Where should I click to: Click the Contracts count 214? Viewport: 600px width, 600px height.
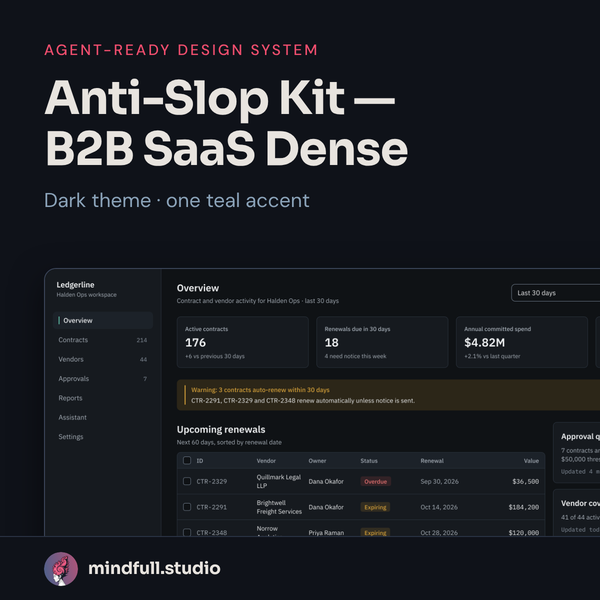142,340
